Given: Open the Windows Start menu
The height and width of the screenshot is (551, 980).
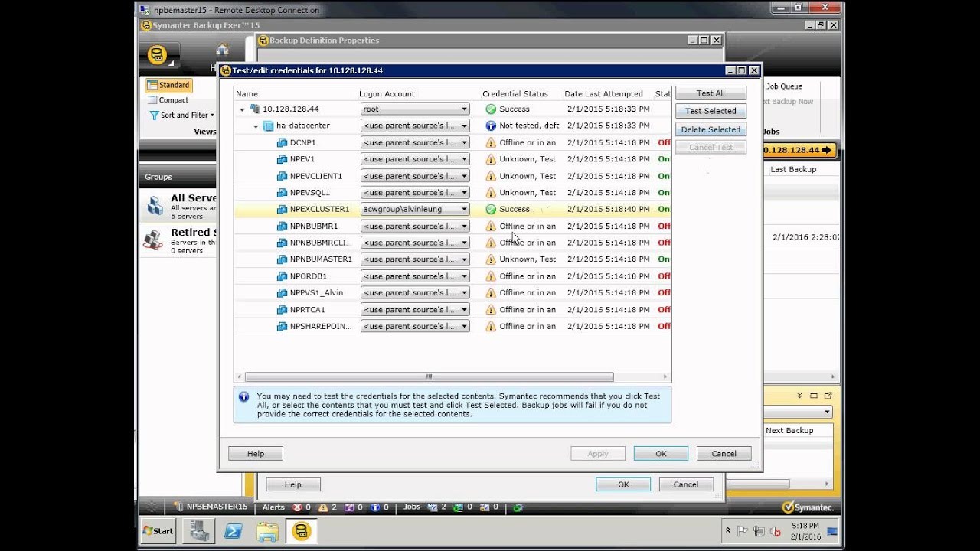Looking at the screenshot, I should click(158, 530).
